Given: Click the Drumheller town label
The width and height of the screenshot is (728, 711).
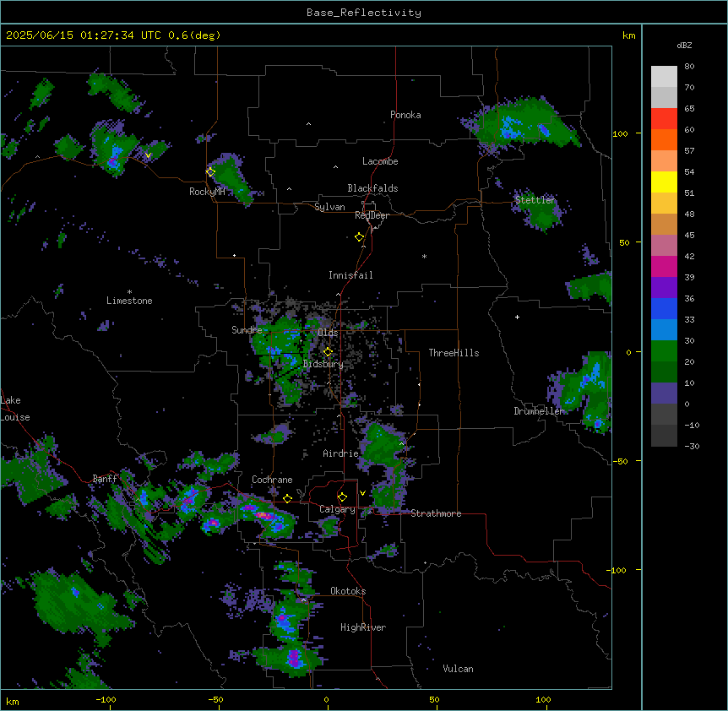Looking at the screenshot, I should (x=539, y=411).
